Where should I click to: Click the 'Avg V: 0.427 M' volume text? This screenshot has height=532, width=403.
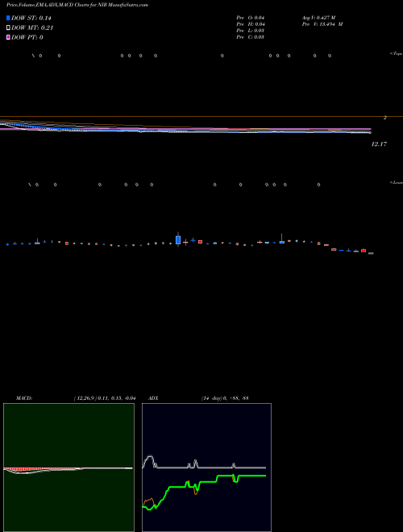click(319, 18)
